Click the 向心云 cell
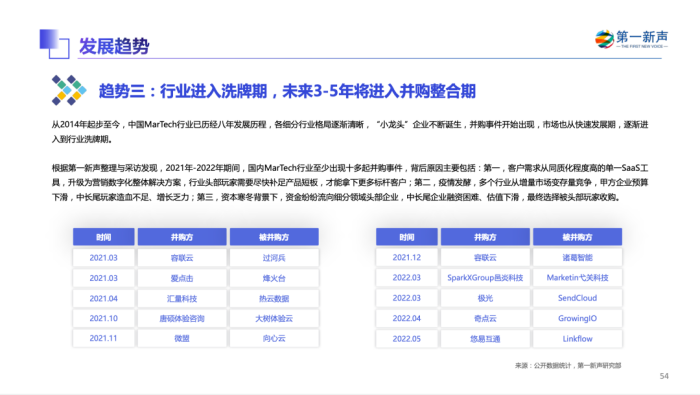This screenshot has height=395, width=700. click(274, 338)
